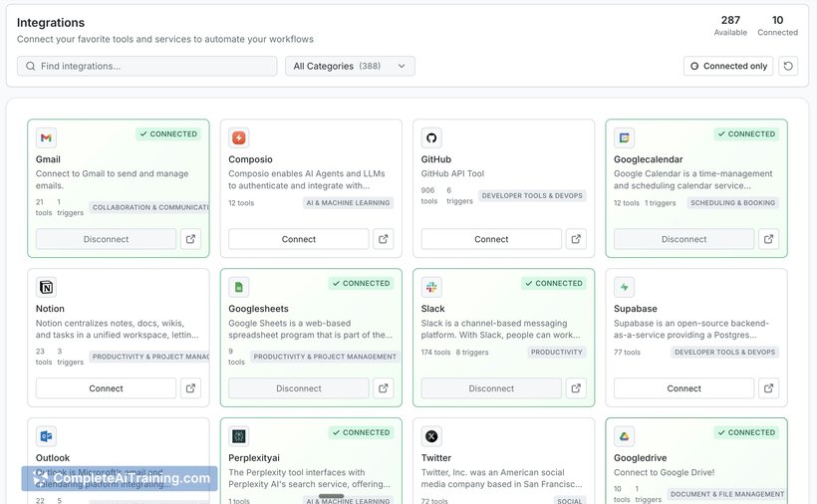Open Supabase external link icon
Image resolution: width=817 pixels, height=504 pixels.
tap(768, 388)
